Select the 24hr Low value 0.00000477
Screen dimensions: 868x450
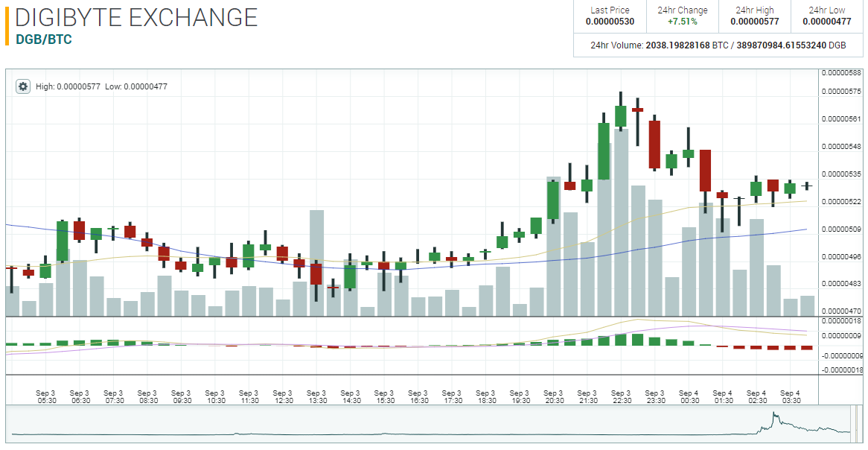827,22
